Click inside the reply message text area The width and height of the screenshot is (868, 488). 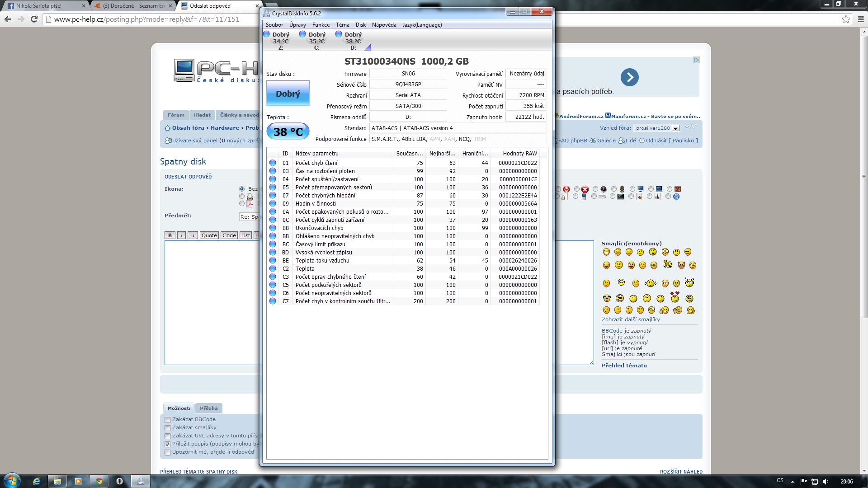click(212, 303)
